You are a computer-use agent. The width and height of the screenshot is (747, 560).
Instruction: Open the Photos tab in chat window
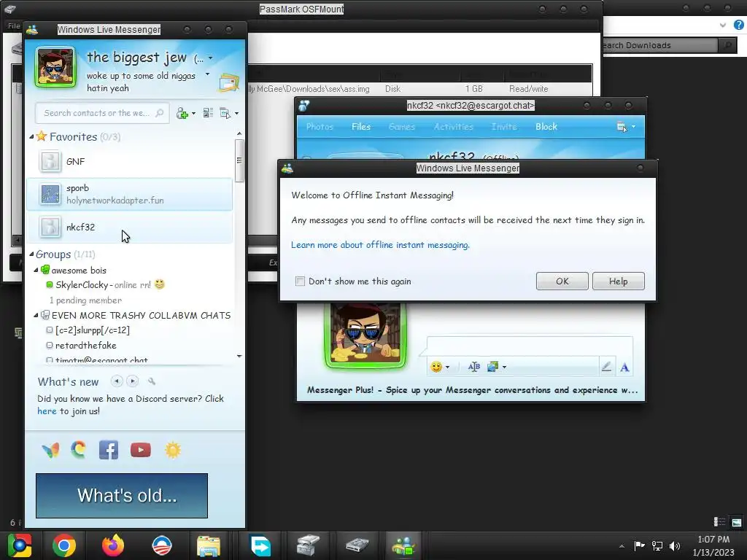(x=320, y=127)
